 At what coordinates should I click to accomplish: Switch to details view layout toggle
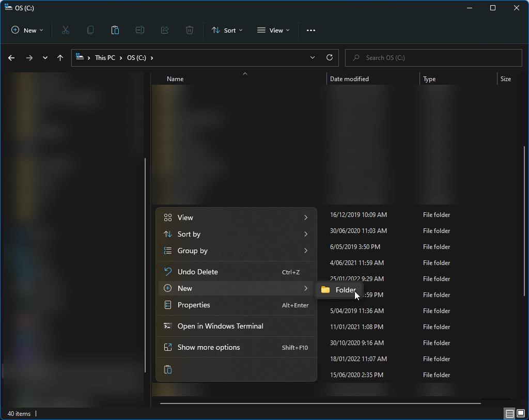(x=509, y=413)
